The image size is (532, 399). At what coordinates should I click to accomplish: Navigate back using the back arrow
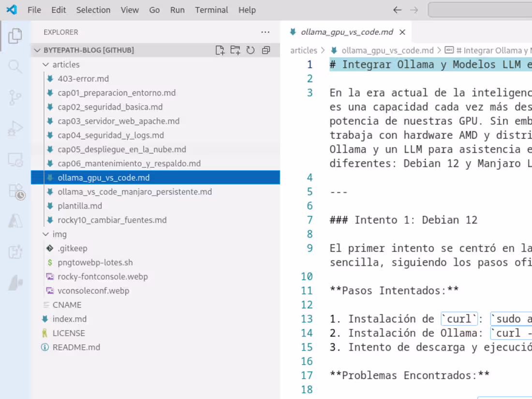click(x=397, y=10)
